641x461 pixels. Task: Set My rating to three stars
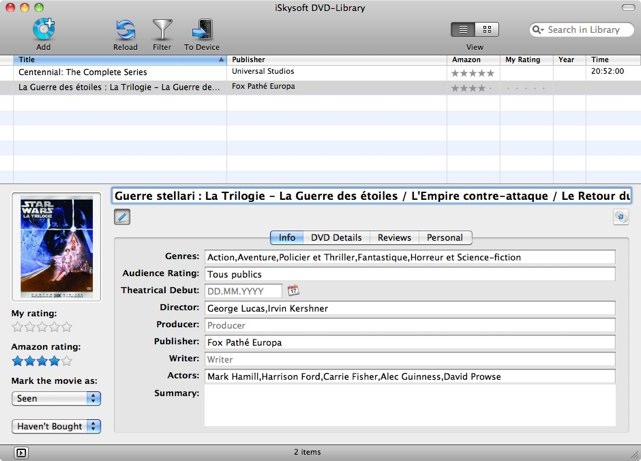coord(42,327)
